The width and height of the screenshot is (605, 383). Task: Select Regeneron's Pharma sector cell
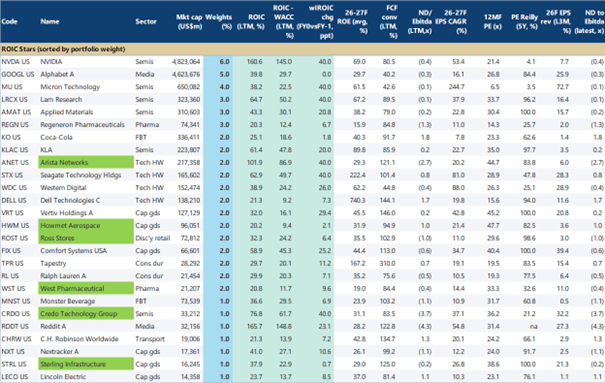point(147,125)
